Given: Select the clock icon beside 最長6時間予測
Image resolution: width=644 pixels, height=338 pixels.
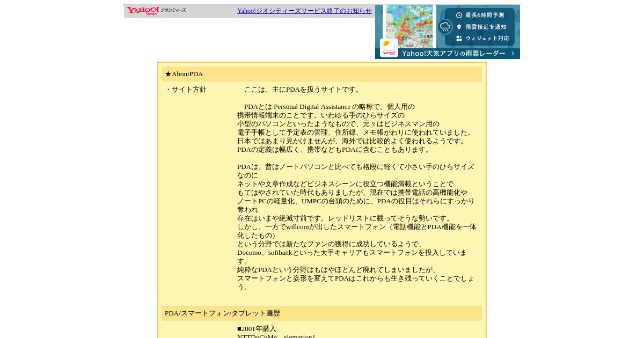Looking at the screenshot, I should [x=459, y=15].
